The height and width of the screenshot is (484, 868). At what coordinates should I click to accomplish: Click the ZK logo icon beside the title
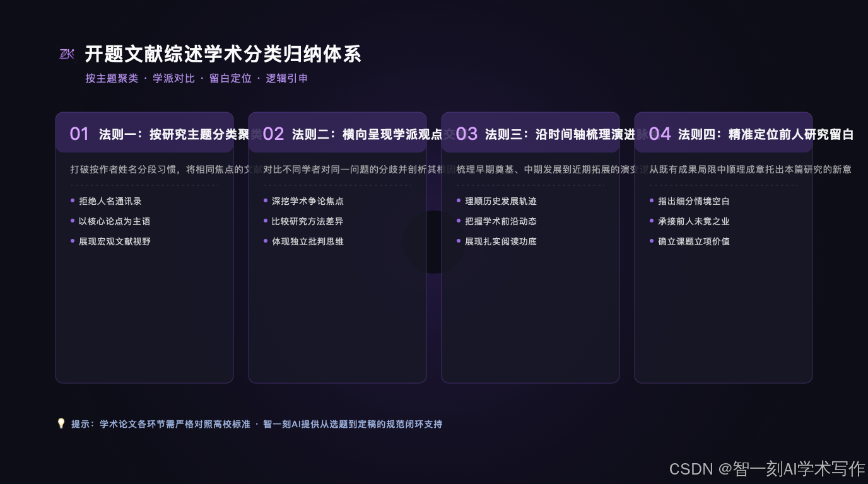67,55
